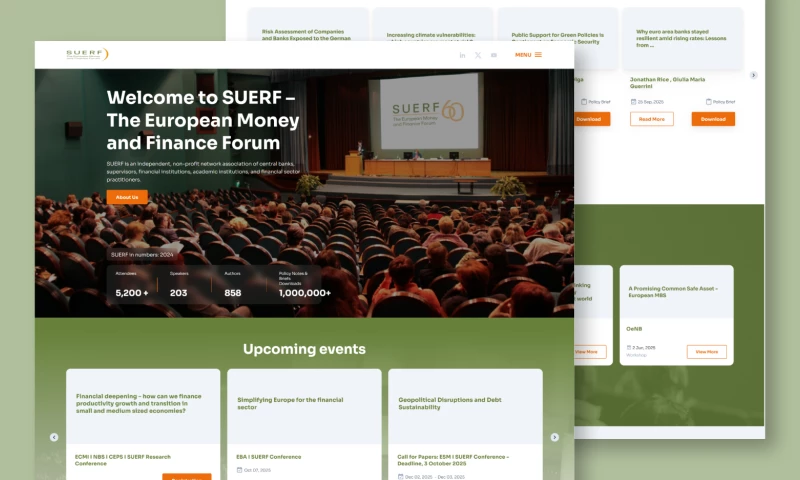
Task: Go to previous upcoming events slide
Action: [54, 437]
